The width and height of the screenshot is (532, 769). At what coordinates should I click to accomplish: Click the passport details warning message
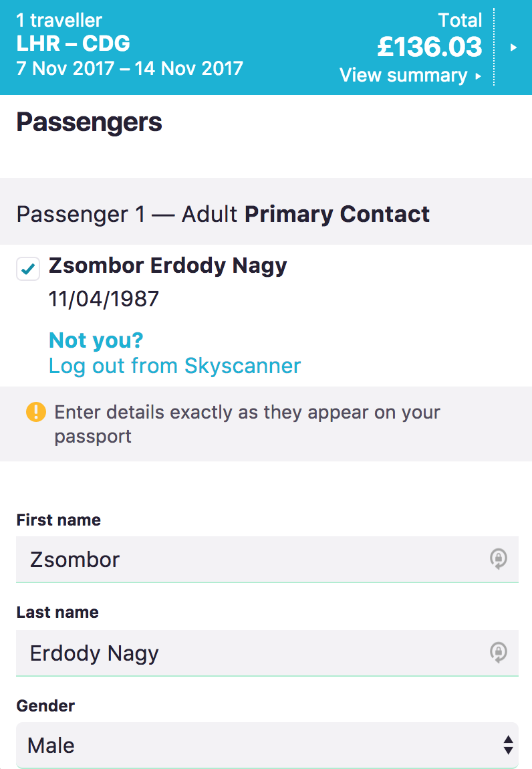tap(247, 424)
